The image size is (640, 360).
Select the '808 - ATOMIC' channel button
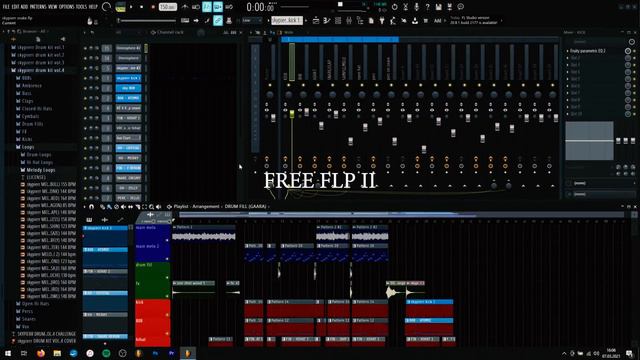coord(128,98)
